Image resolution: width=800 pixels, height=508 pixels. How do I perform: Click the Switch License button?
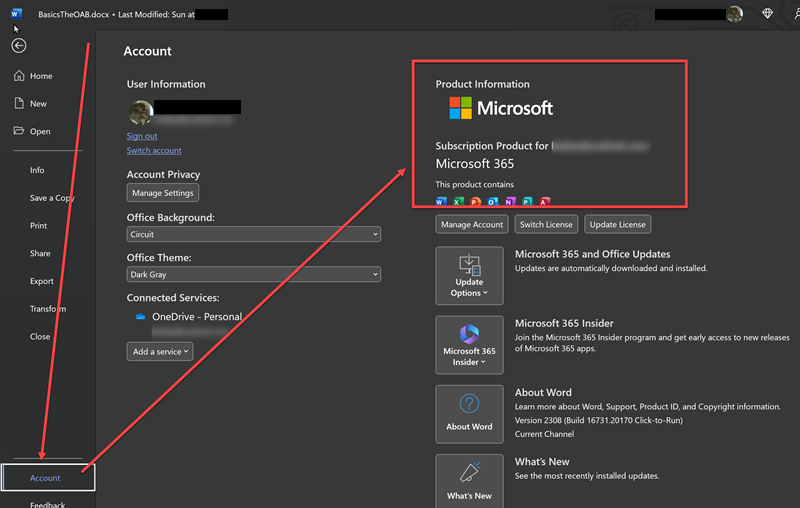click(x=546, y=224)
